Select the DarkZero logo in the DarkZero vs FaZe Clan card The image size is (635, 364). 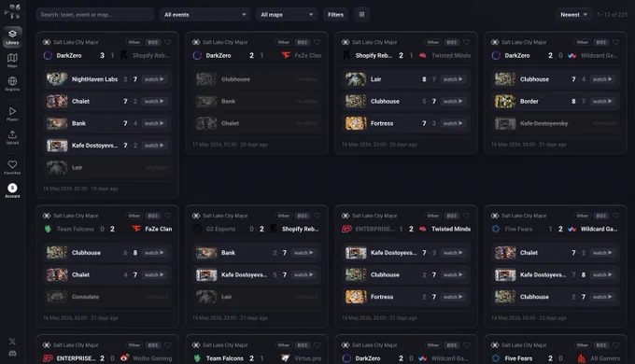197,55
